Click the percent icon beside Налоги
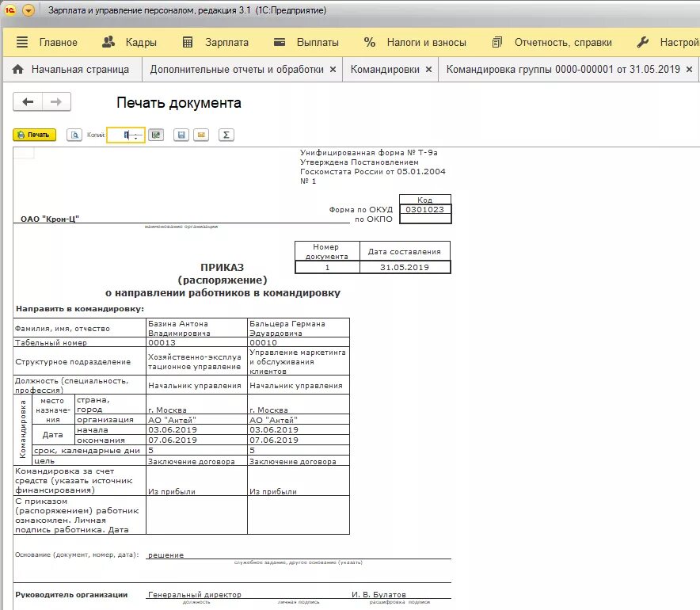 pyautogui.click(x=369, y=43)
